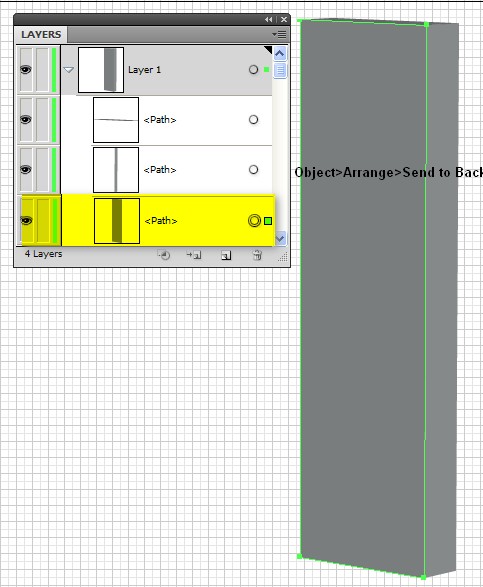Select the LAYERS tab
This screenshot has width=483, height=587.
[41, 34]
